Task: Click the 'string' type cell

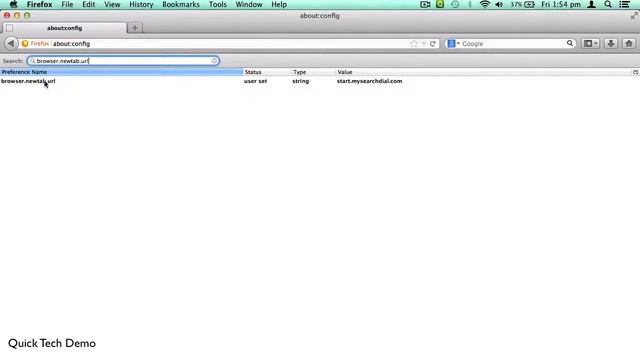Action: pos(300,81)
